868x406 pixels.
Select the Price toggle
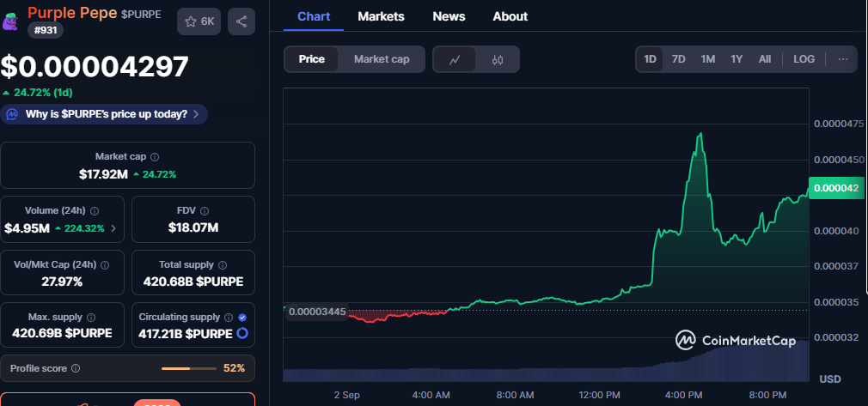[x=312, y=59]
